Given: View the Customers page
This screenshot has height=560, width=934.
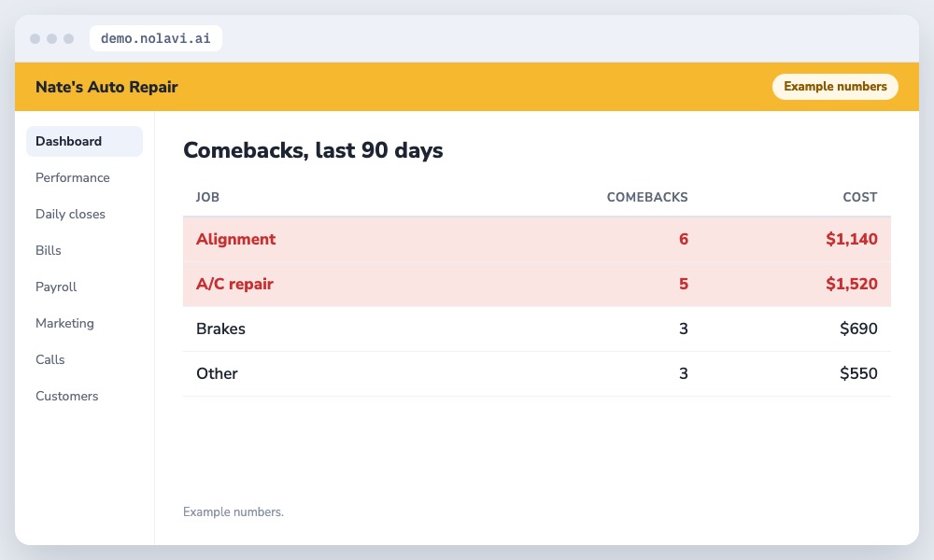Looking at the screenshot, I should (66, 396).
